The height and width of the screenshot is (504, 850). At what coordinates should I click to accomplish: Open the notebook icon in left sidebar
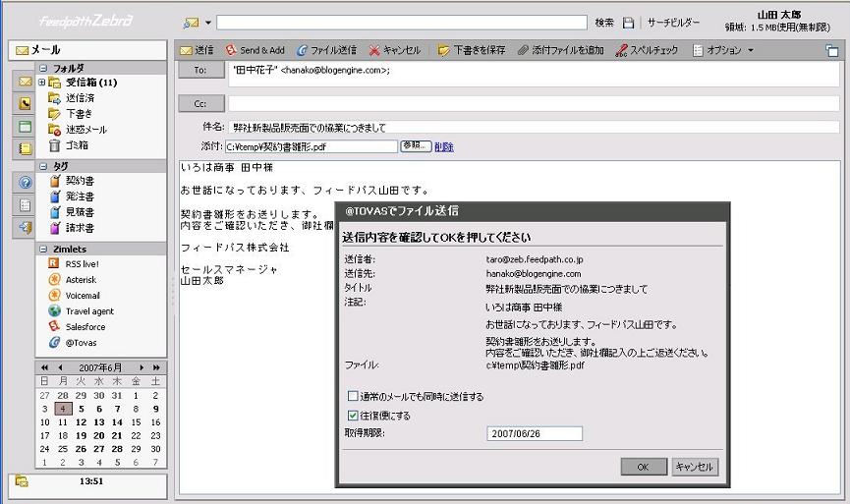(x=25, y=148)
